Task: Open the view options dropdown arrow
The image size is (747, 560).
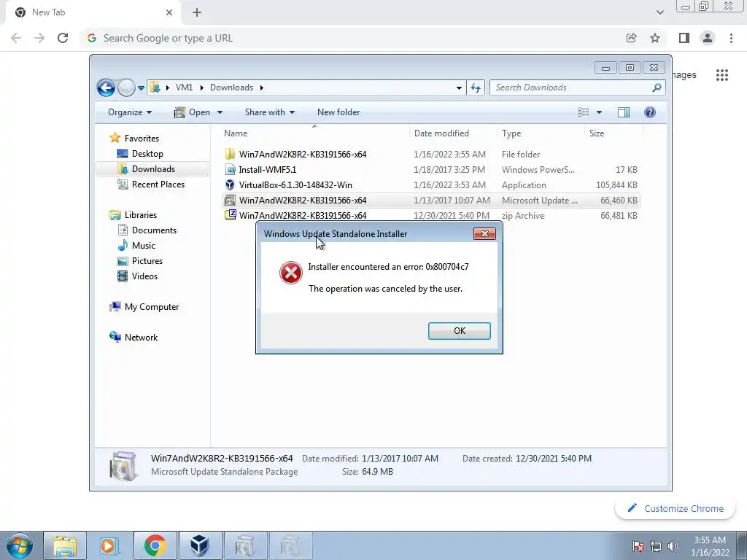Action: click(x=600, y=112)
